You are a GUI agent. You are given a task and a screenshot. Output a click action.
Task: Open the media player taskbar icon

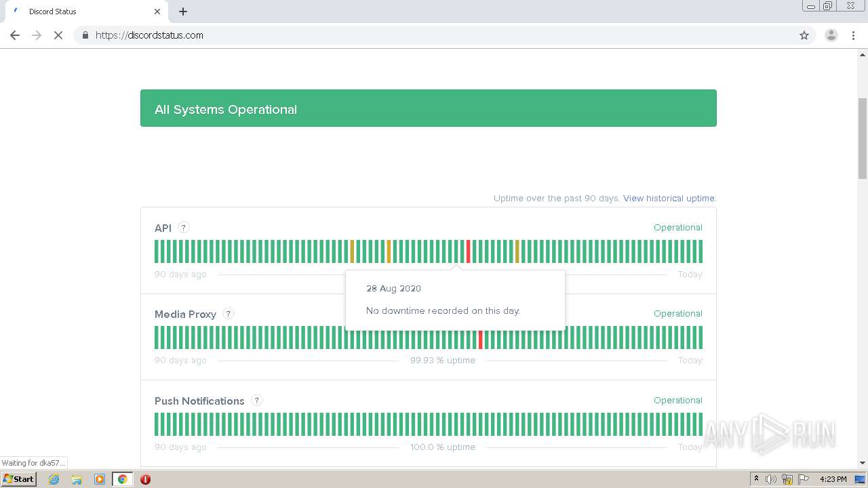(100, 479)
